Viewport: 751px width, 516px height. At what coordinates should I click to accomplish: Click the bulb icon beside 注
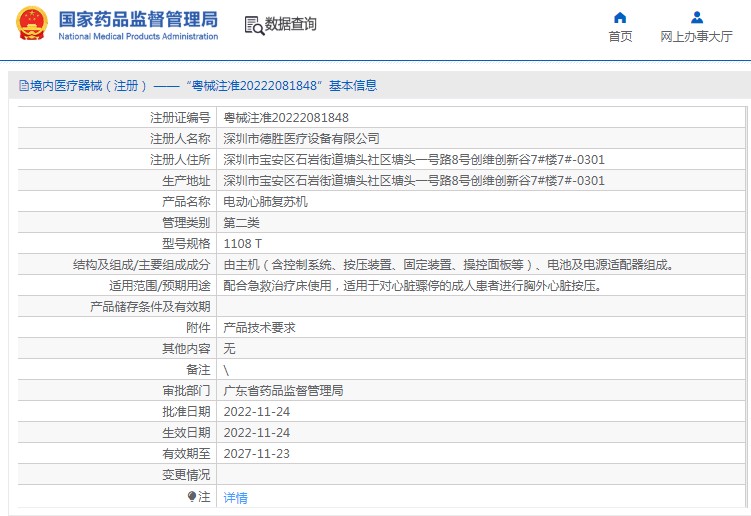[192, 496]
